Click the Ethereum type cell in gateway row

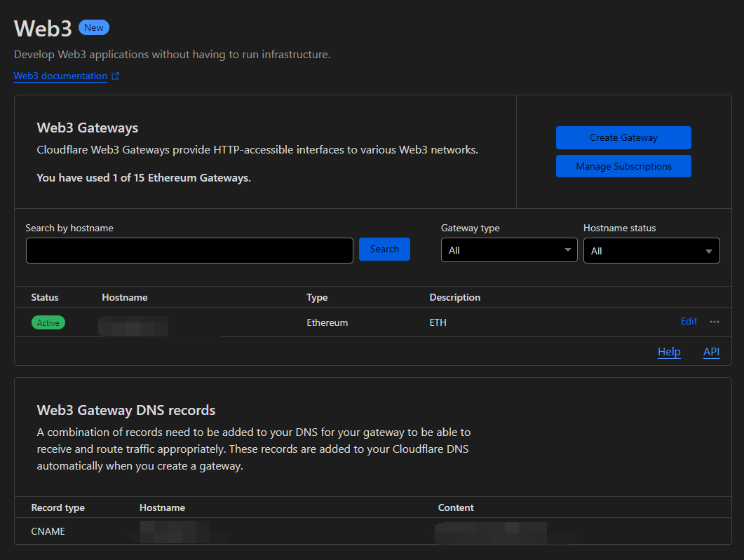327,322
